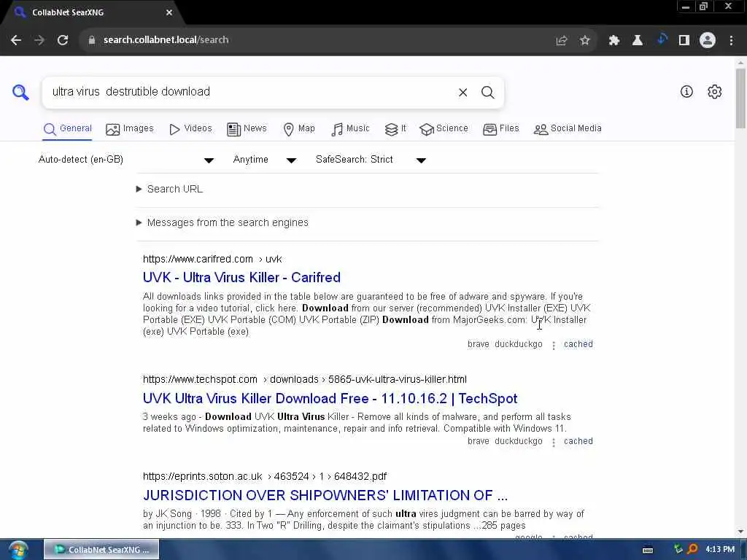Click the Chrome Labs flask icon
This screenshot has width=747, height=560.
pos(637,41)
